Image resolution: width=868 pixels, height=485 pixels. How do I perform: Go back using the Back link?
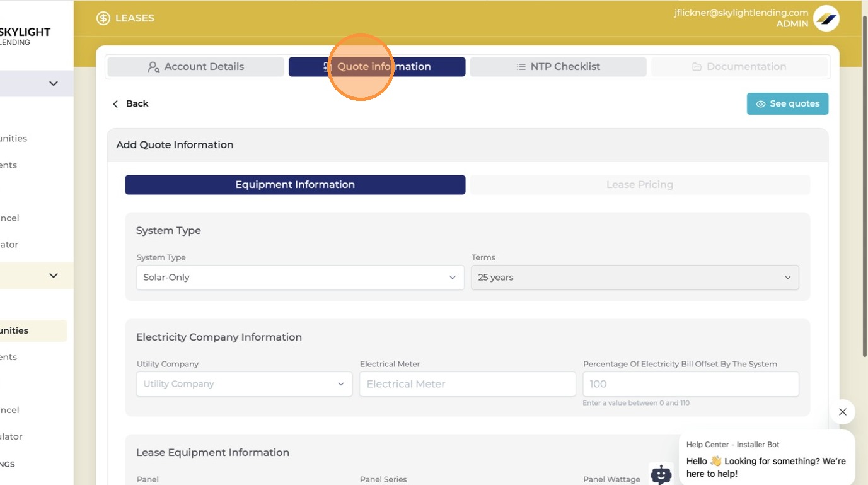pos(130,104)
